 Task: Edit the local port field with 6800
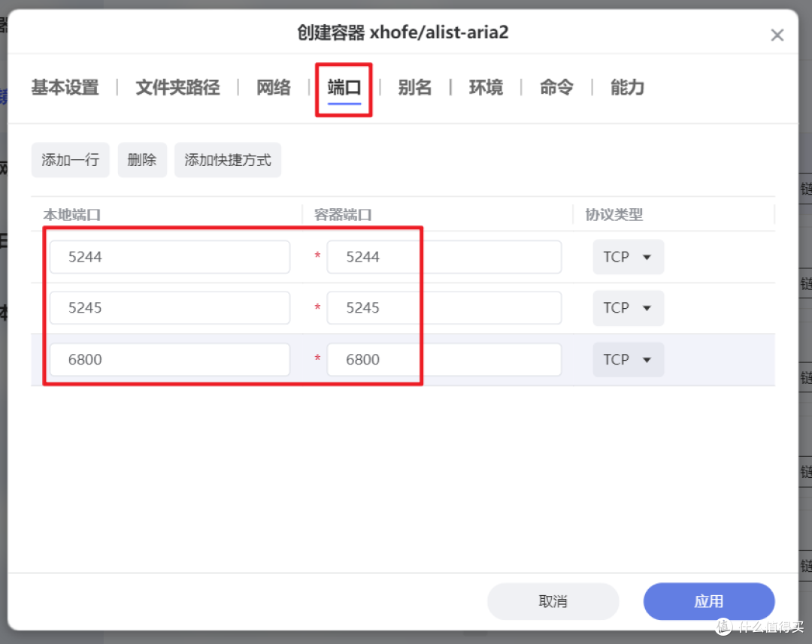[170, 359]
